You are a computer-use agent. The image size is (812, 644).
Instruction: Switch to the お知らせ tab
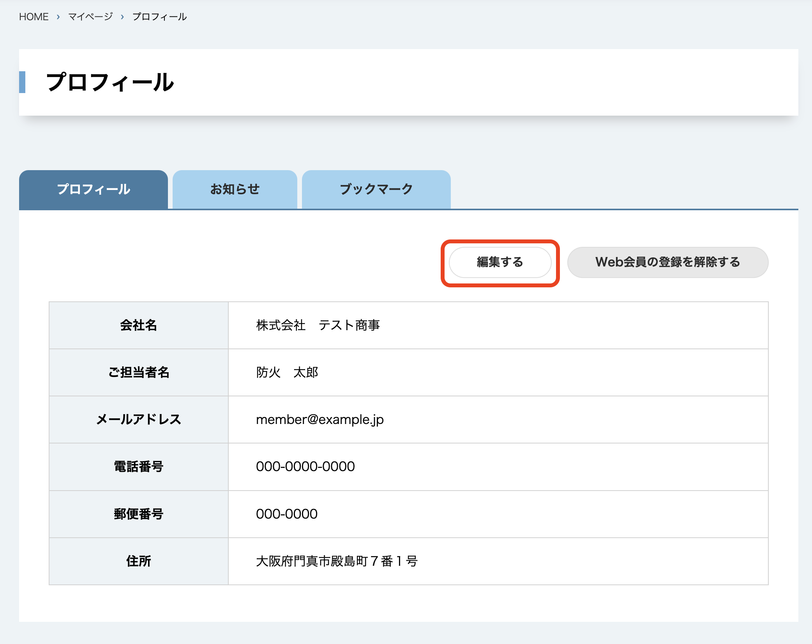coord(235,190)
